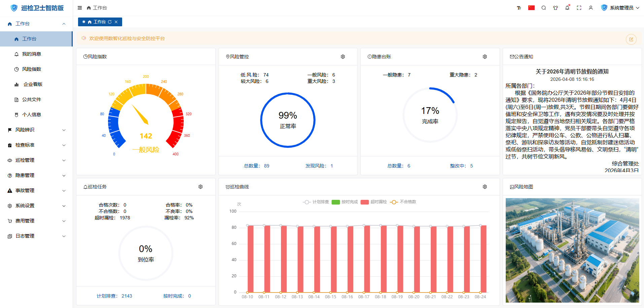This screenshot has height=308, width=644.
Task: Collapse sidebar with the hamburger menu icon
Action: pyautogui.click(x=80, y=8)
